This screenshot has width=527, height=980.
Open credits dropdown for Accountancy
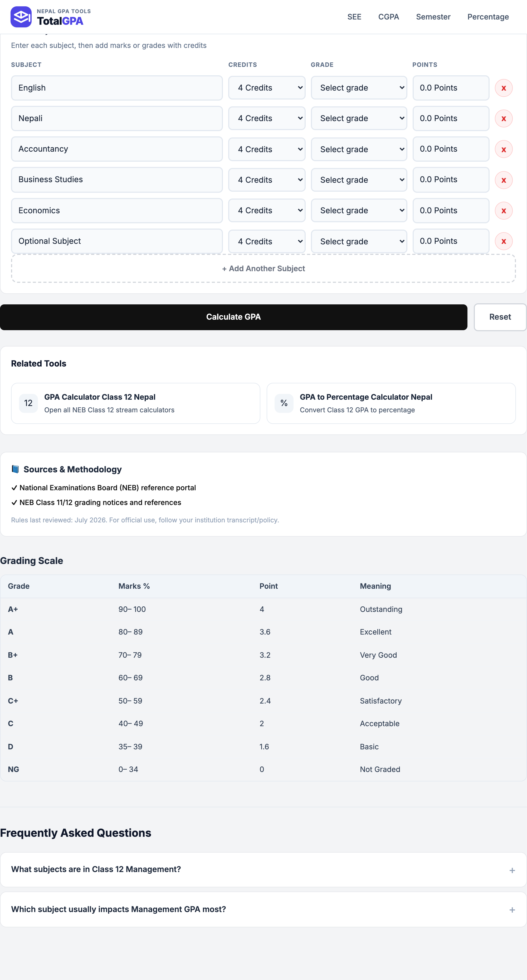267,149
